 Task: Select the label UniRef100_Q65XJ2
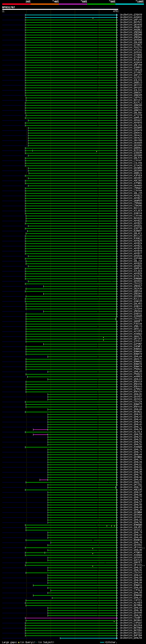(131, 329)
